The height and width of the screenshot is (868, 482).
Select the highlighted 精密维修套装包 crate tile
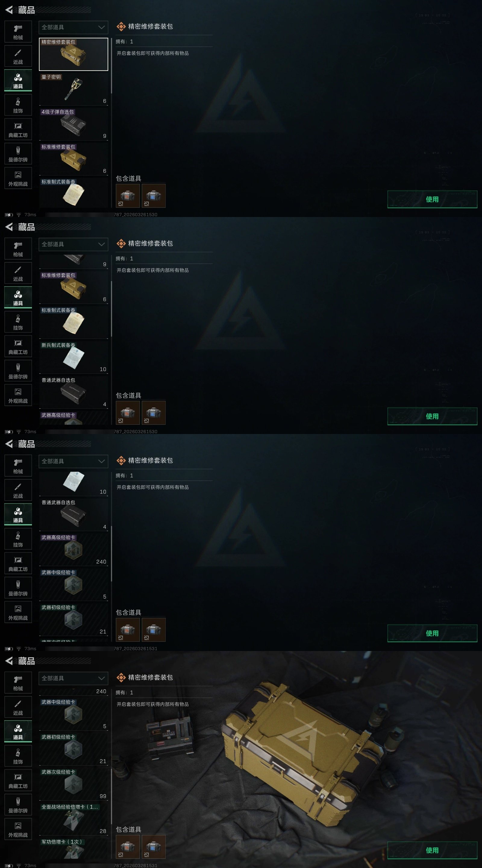click(x=74, y=54)
